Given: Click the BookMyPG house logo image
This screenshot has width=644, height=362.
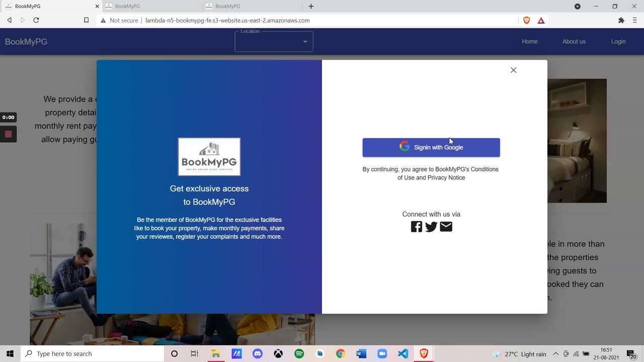Looking at the screenshot, I should 209,157.
